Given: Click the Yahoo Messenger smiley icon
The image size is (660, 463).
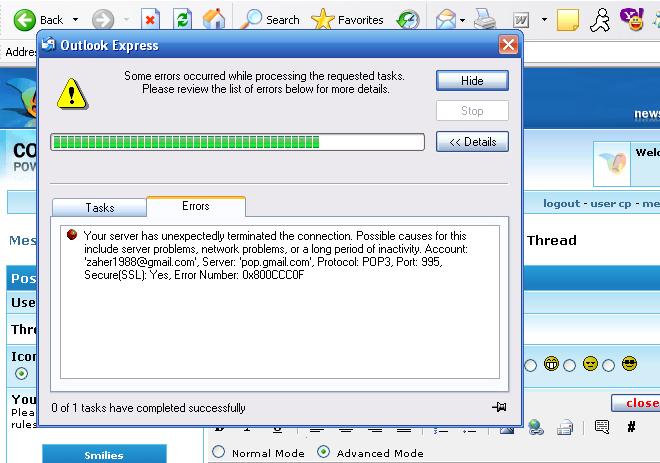Looking at the screenshot, I should click(x=632, y=19).
